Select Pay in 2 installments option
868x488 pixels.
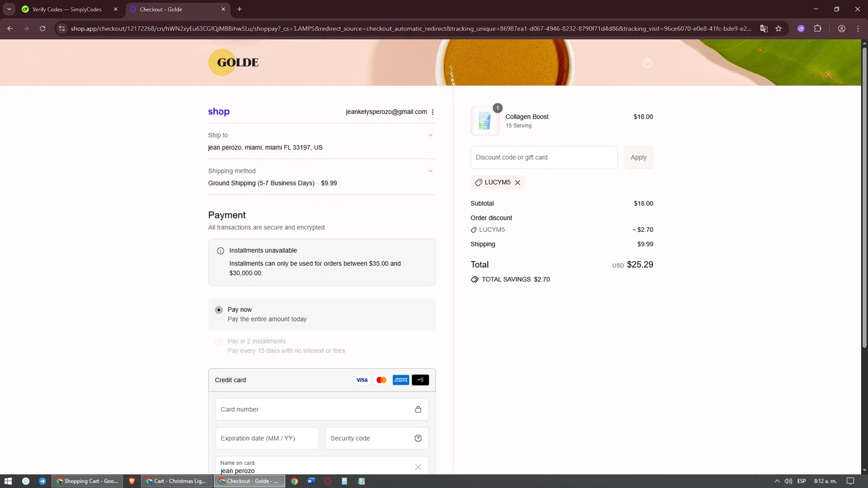219,342
